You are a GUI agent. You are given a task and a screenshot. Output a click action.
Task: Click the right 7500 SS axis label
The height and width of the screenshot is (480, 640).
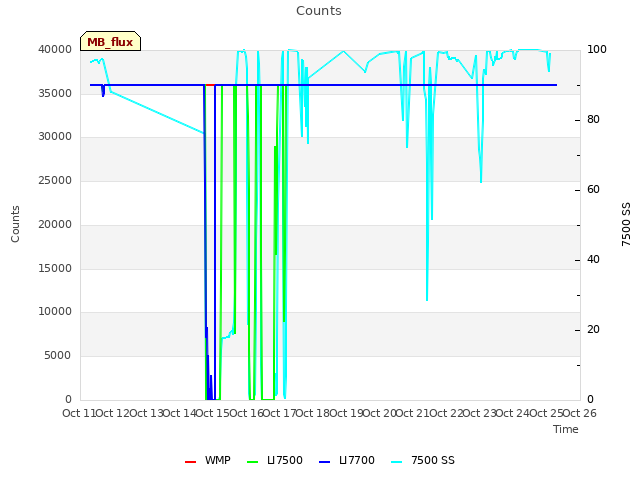pyautogui.click(x=626, y=224)
